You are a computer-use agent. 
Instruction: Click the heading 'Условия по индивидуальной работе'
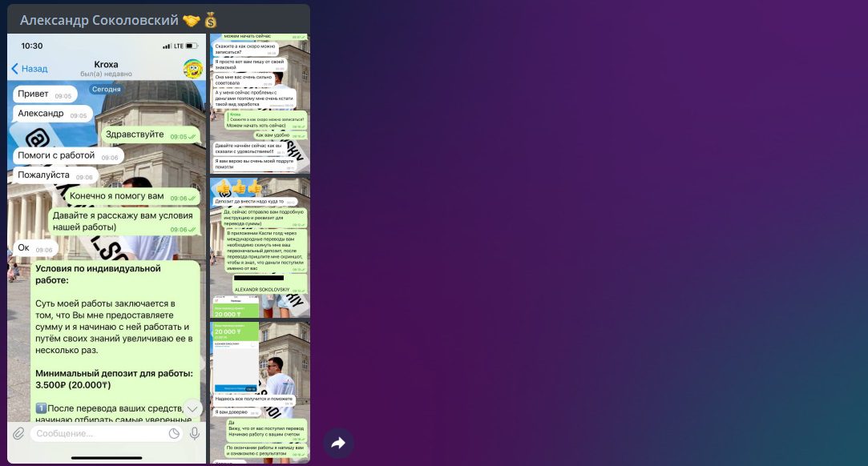point(98,274)
